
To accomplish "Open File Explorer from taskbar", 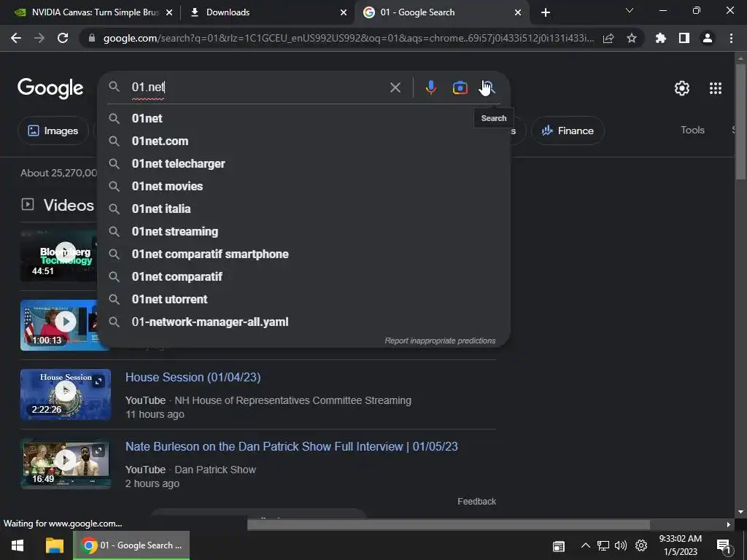I will point(54,545).
